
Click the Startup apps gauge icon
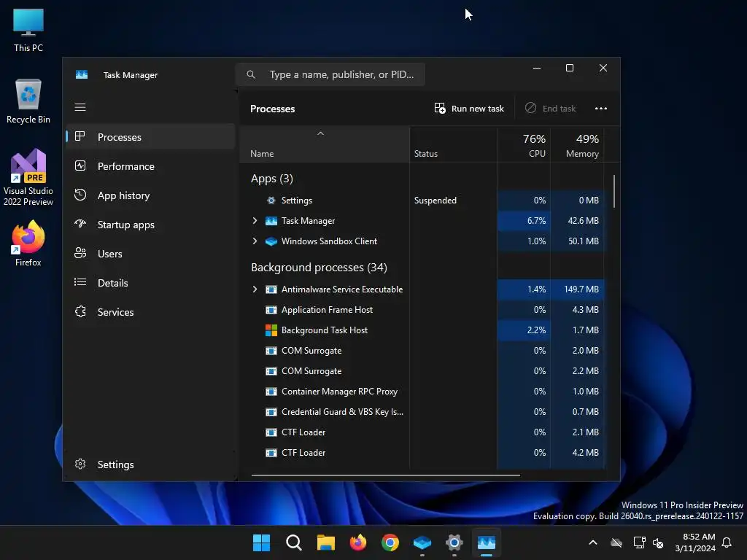pyautogui.click(x=80, y=224)
